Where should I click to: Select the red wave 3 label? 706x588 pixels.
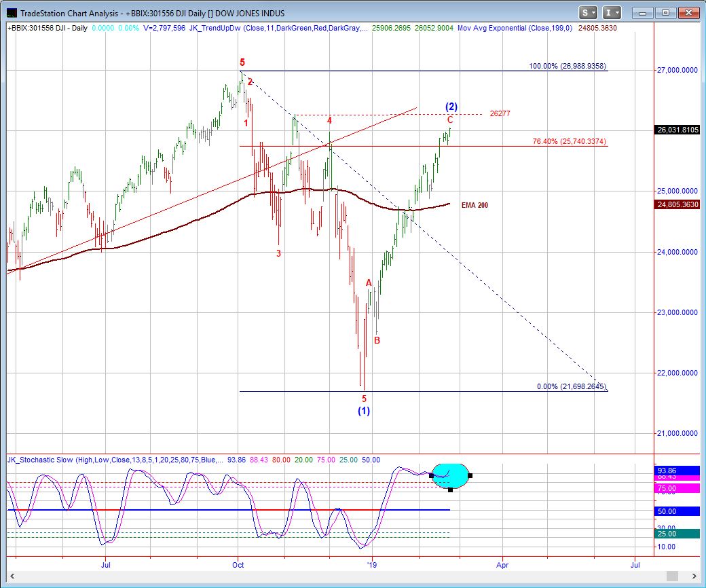point(278,253)
